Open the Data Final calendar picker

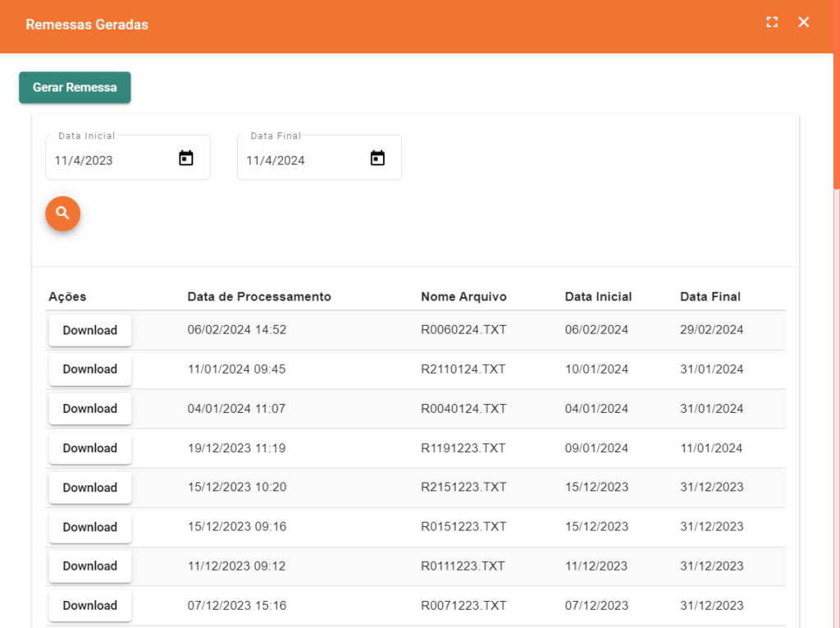coord(377,158)
